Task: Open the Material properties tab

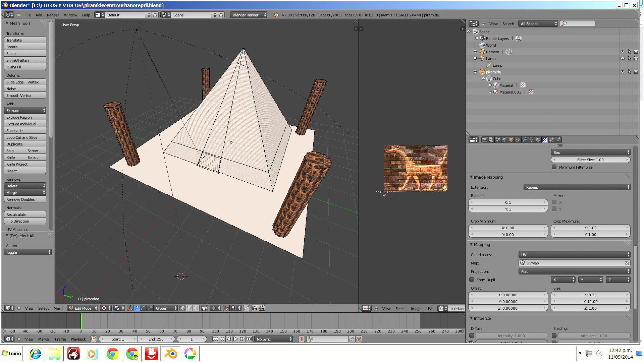Action: [538, 140]
